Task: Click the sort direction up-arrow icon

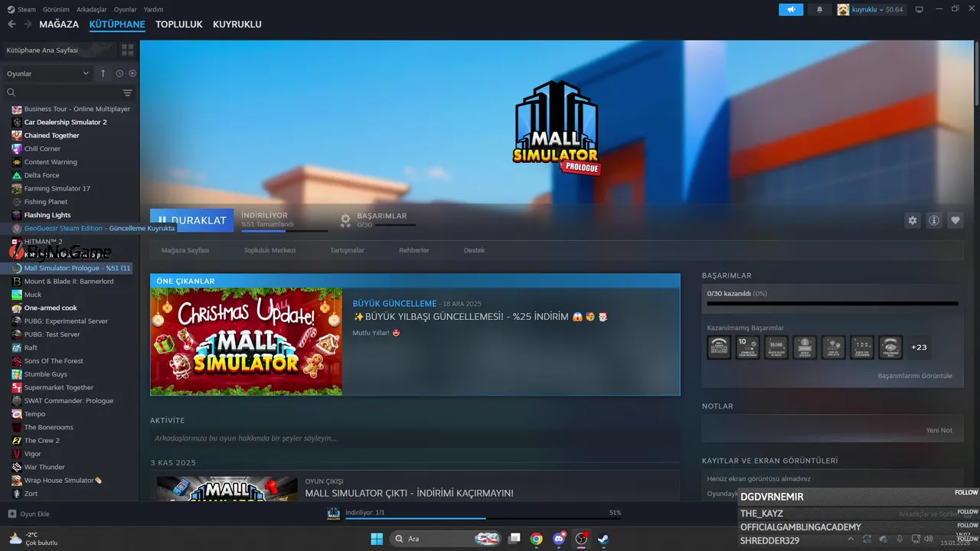Action: tap(103, 73)
